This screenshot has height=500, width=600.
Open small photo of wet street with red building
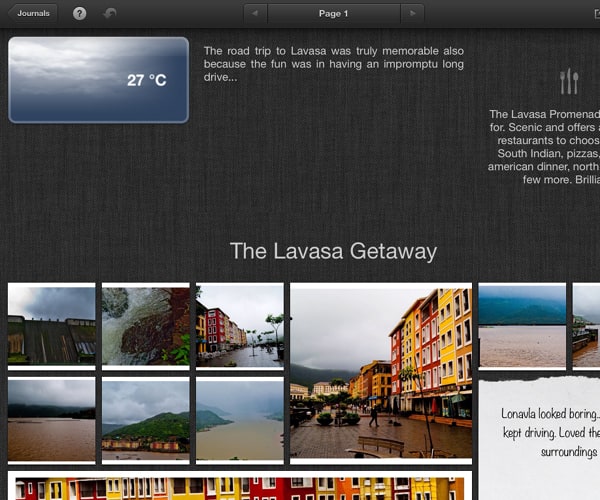coord(240,326)
